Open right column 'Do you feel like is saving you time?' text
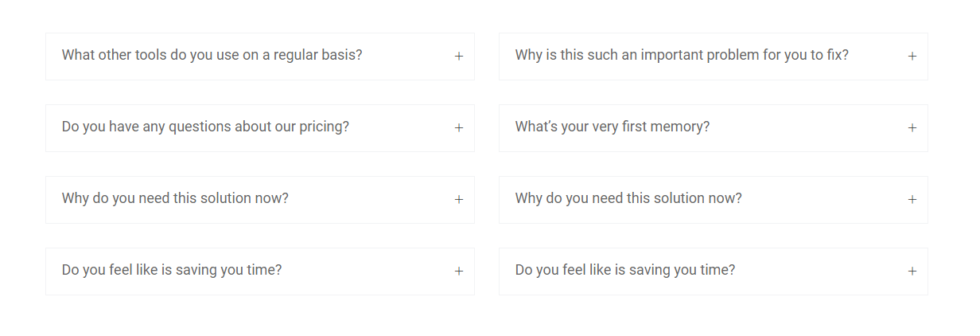 (625, 270)
